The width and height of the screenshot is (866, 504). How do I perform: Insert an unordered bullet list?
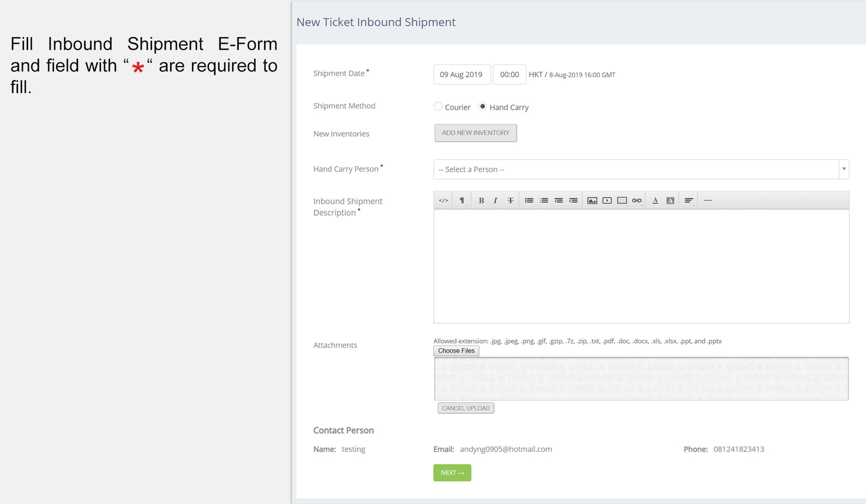(x=529, y=200)
